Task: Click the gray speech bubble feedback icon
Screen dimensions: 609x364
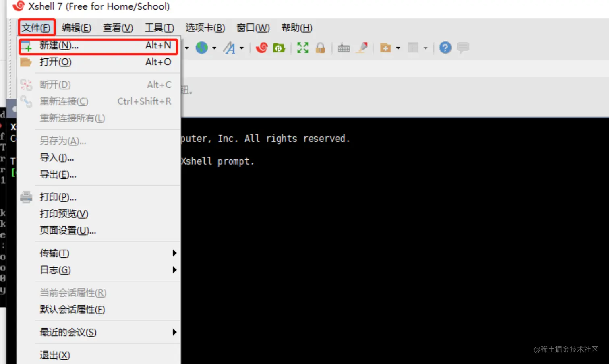Action: point(463,48)
